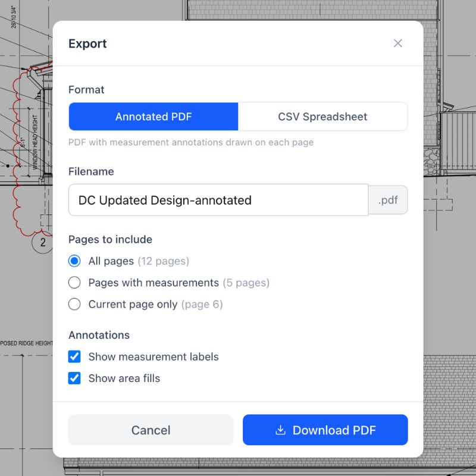Screen dimensions: 476x476
Task: Disable the Show area fills checkbox
Action: 74,378
